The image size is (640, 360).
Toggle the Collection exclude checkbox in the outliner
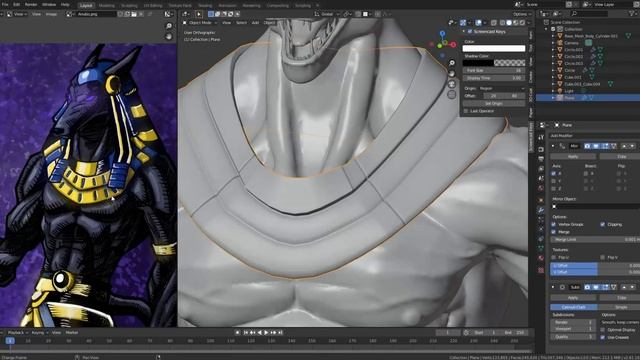(x=553, y=29)
